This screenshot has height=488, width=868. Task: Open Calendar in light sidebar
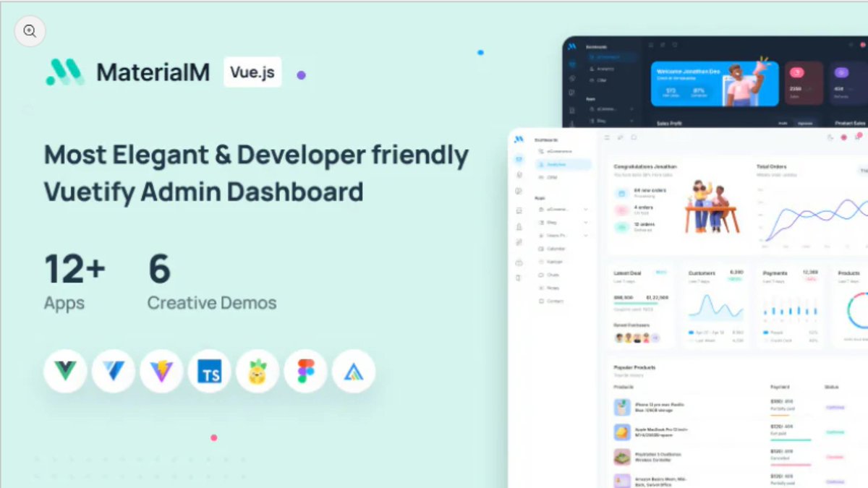(553, 249)
